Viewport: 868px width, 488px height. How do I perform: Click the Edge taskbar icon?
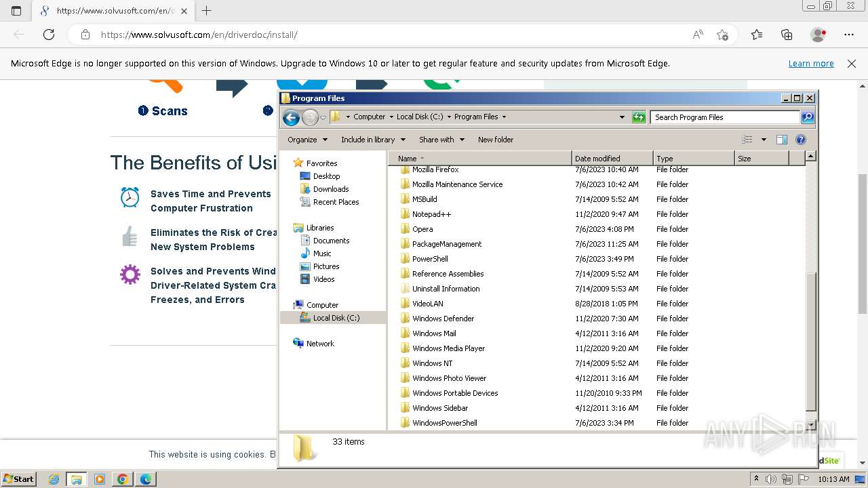click(146, 479)
